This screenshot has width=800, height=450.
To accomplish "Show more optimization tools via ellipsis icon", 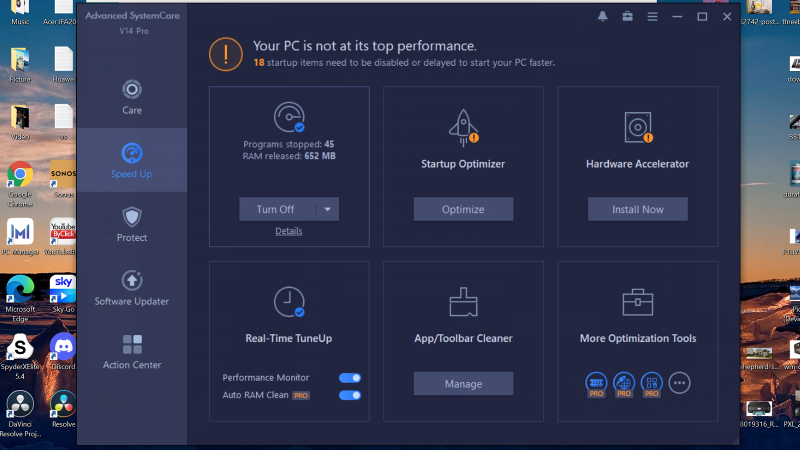I will 680,383.
